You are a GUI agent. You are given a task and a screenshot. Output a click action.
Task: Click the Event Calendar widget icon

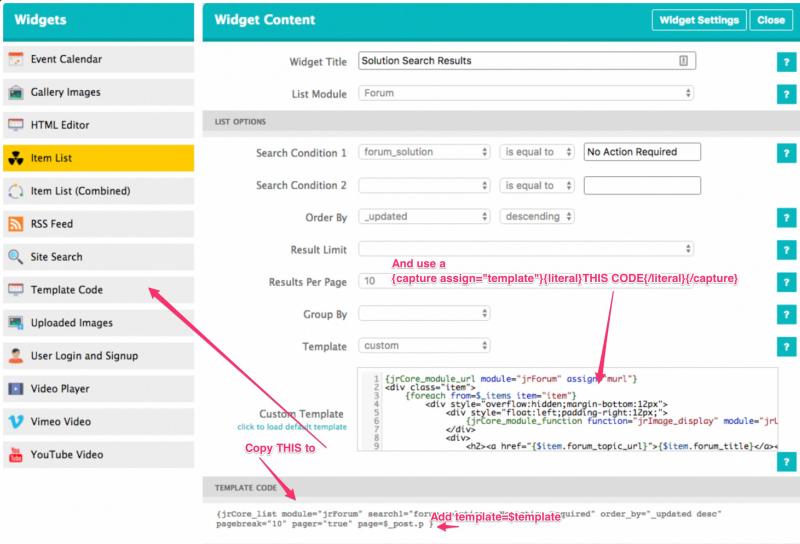point(15,60)
